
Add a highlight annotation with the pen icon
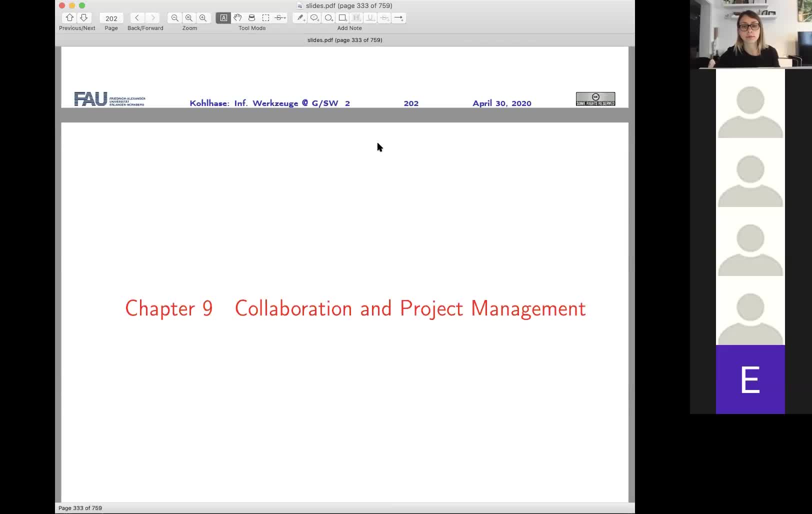[300, 17]
